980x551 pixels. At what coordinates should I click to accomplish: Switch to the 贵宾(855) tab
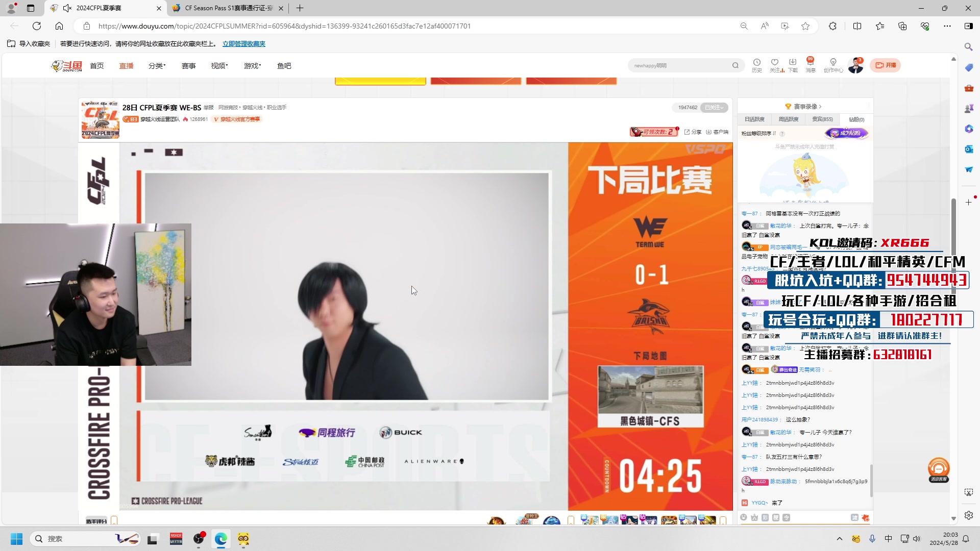pos(823,119)
